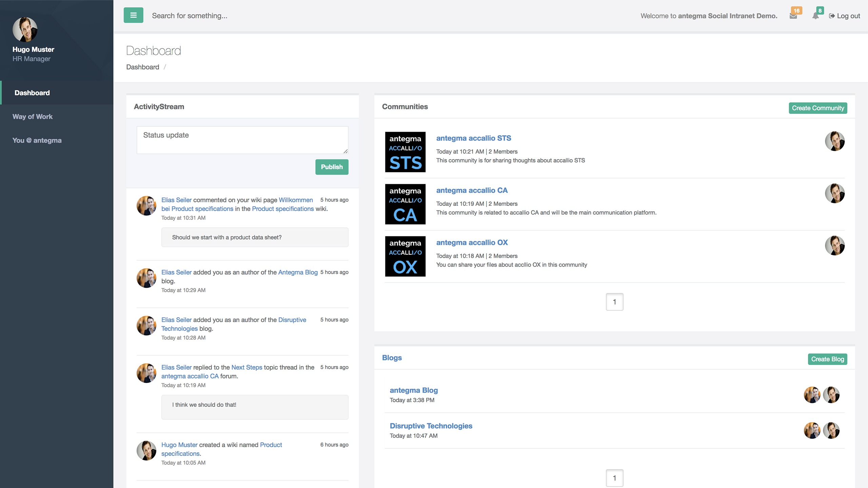Screen dimensions: 868x488
Task: Open the antegma accallio CA logo thumbnail
Action: pyautogui.click(x=405, y=204)
